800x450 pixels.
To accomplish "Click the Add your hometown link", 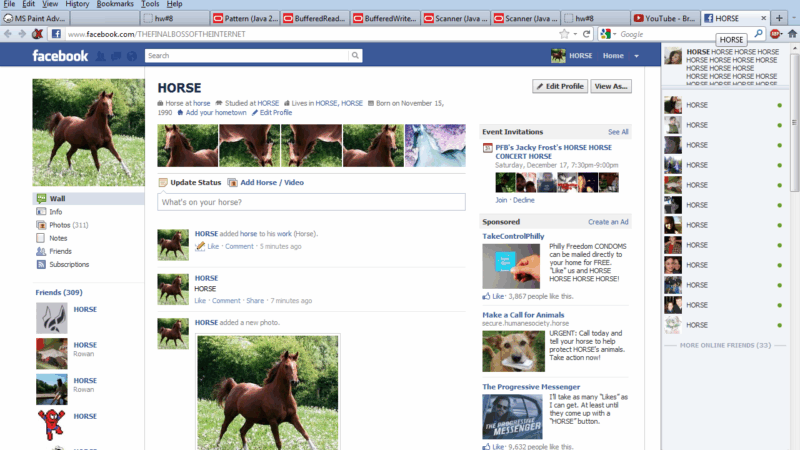I will pos(216,112).
